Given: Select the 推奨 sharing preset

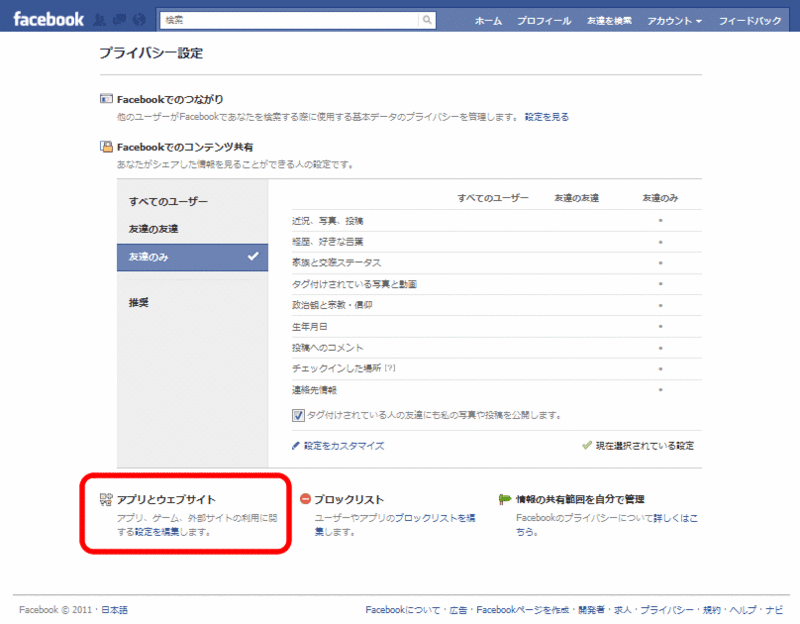Looking at the screenshot, I should (x=192, y=303).
